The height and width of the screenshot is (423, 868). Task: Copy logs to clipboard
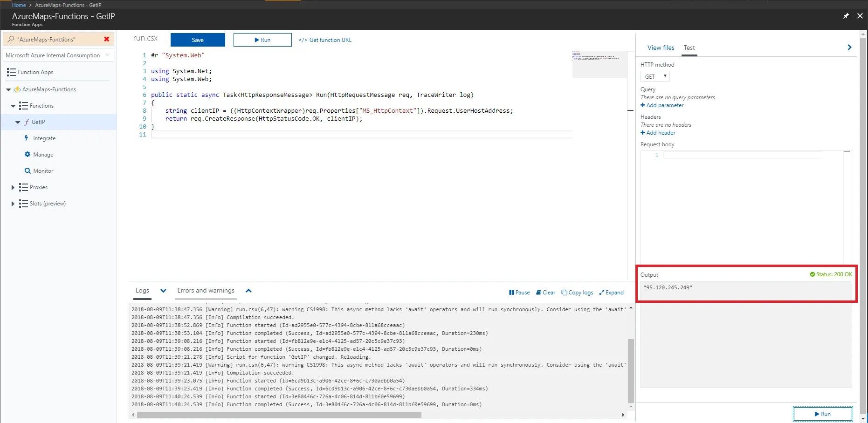577,293
